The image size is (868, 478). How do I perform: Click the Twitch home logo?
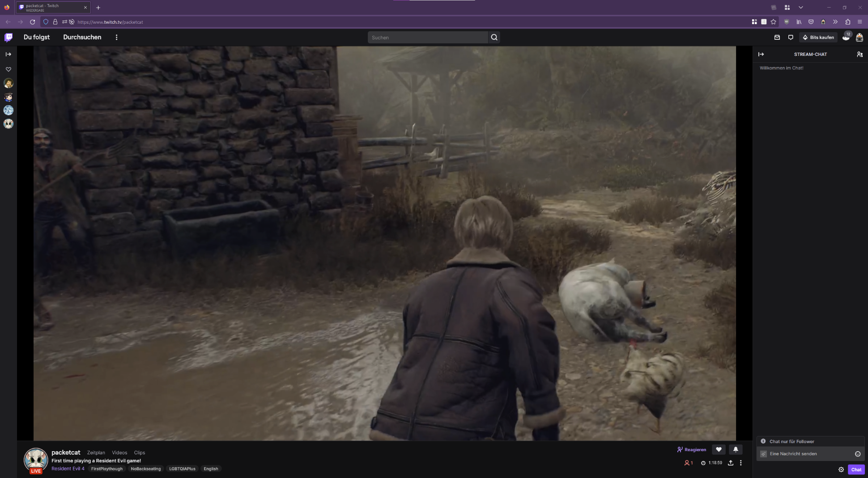pos(9,38)
